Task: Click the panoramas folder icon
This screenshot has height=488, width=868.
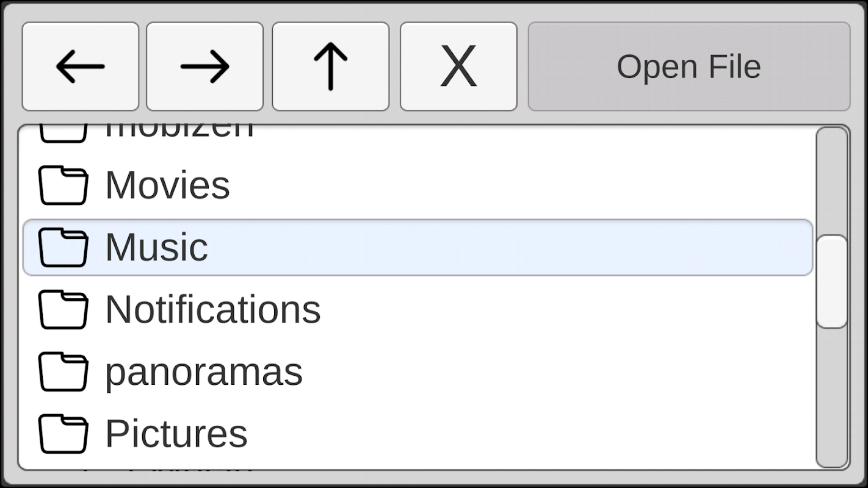Action: pyautogui.click(x=63, y=372)
